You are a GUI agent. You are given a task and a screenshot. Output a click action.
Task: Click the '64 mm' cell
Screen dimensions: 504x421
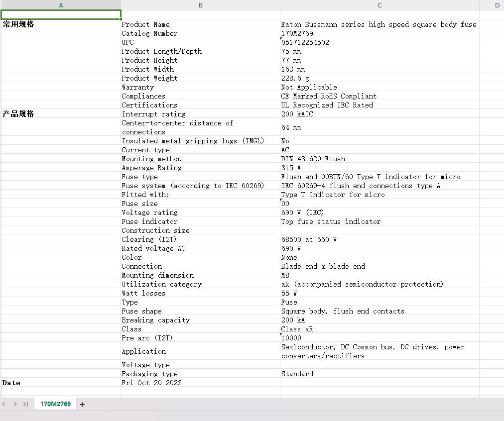379,127
